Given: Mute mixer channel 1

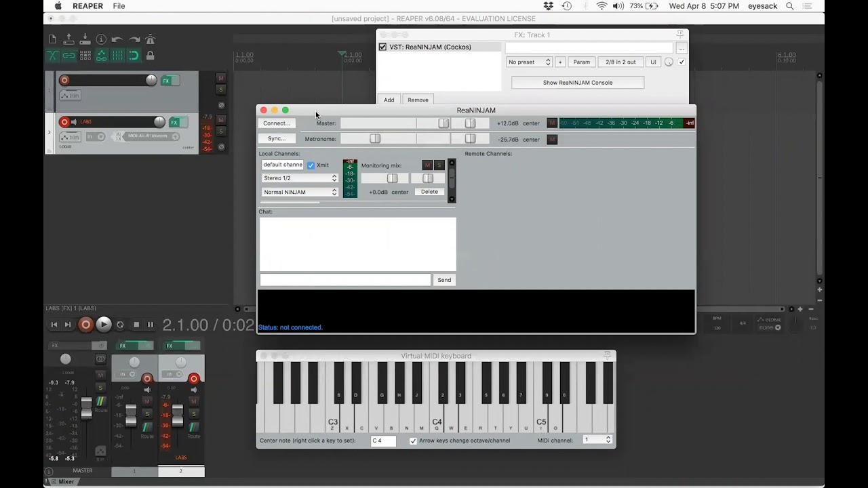Looking at the screenshot, I should pos(147,401).
